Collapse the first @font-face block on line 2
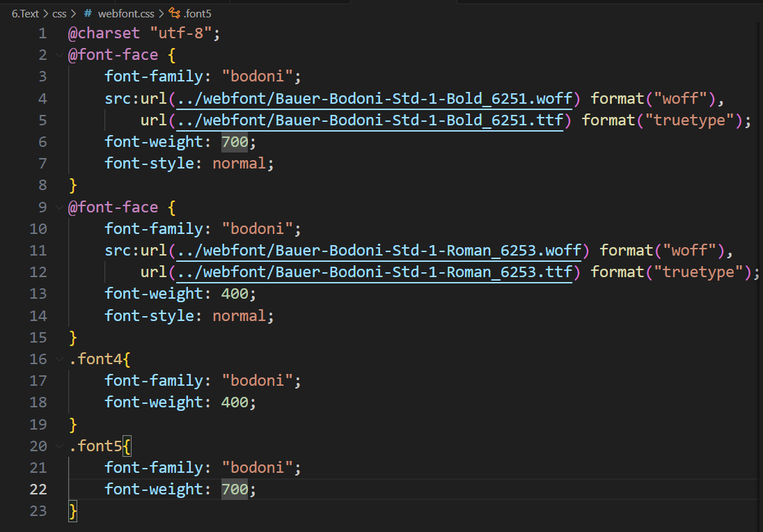 [x=59, y=55]
